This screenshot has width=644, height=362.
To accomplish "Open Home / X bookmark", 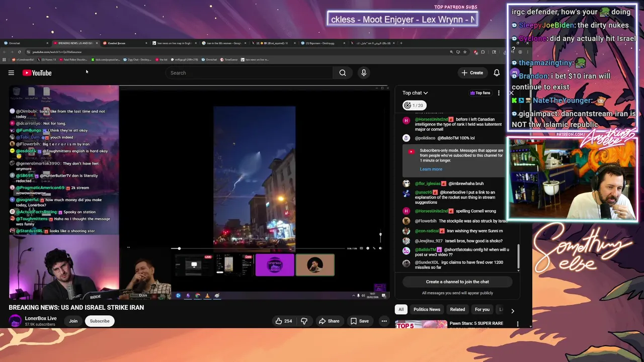I will (47, 60).
